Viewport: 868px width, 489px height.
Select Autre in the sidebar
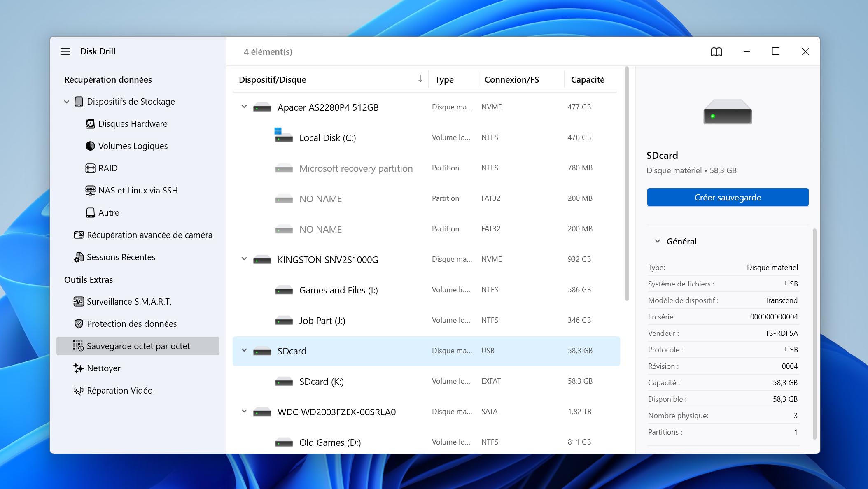pyautogui.click(x=138, y=213)
